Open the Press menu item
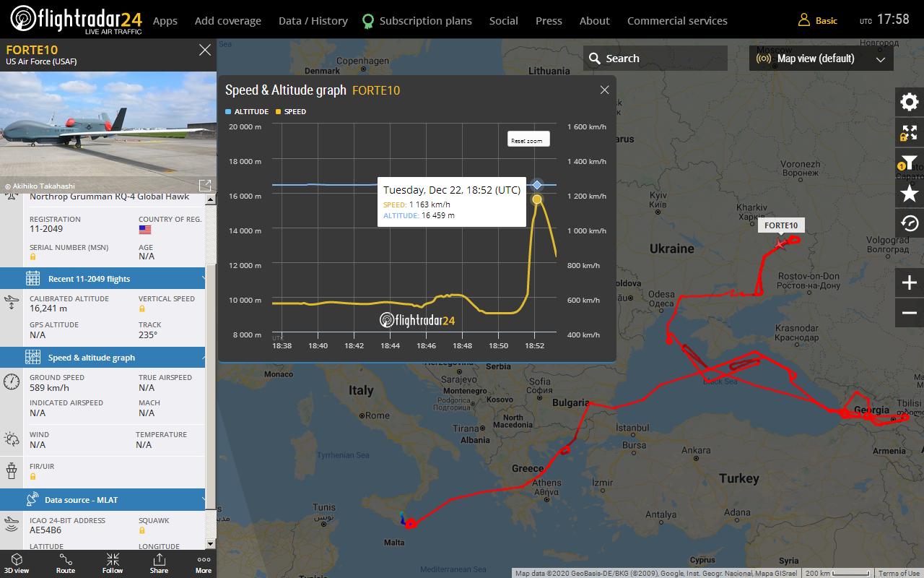Screen dimensions: 924x578 549,21
